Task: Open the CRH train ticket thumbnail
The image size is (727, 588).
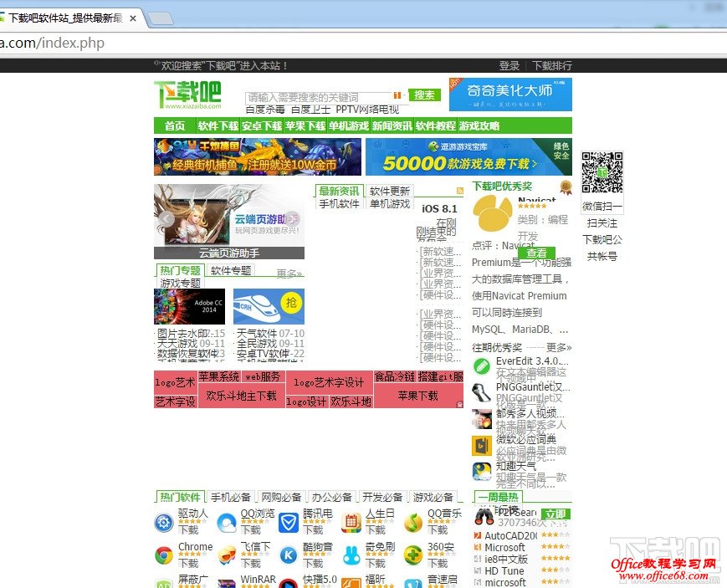Action: (x=269, y=306)
